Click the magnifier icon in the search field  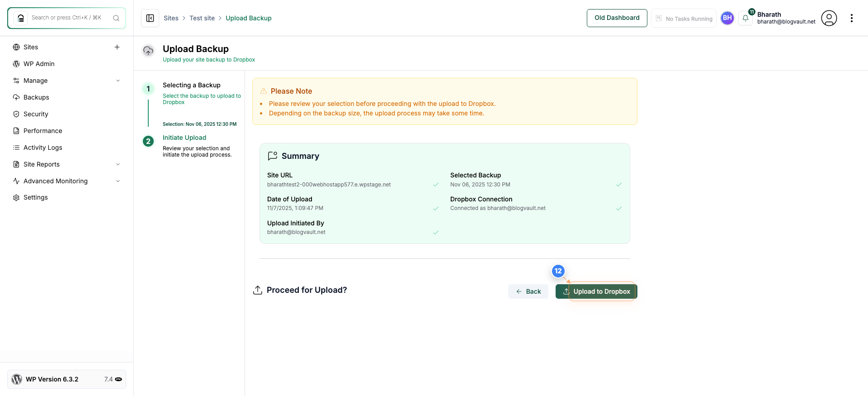tap(116, 18)
